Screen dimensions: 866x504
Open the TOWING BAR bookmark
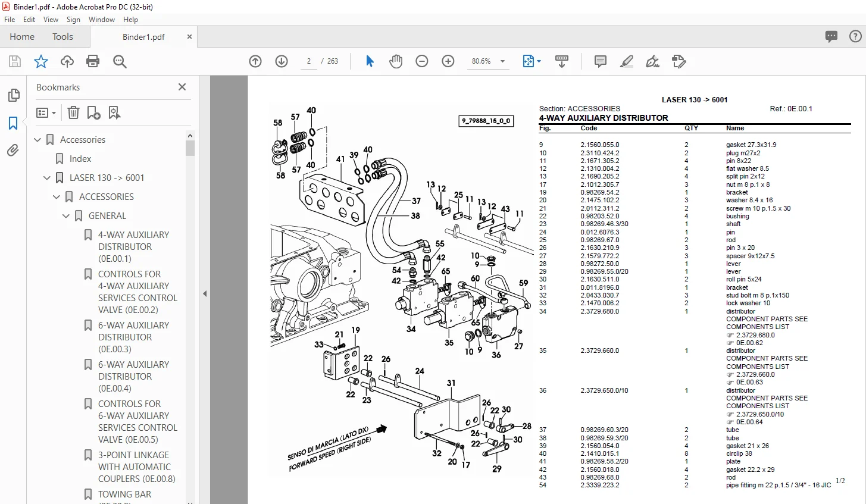coord(124,494)
